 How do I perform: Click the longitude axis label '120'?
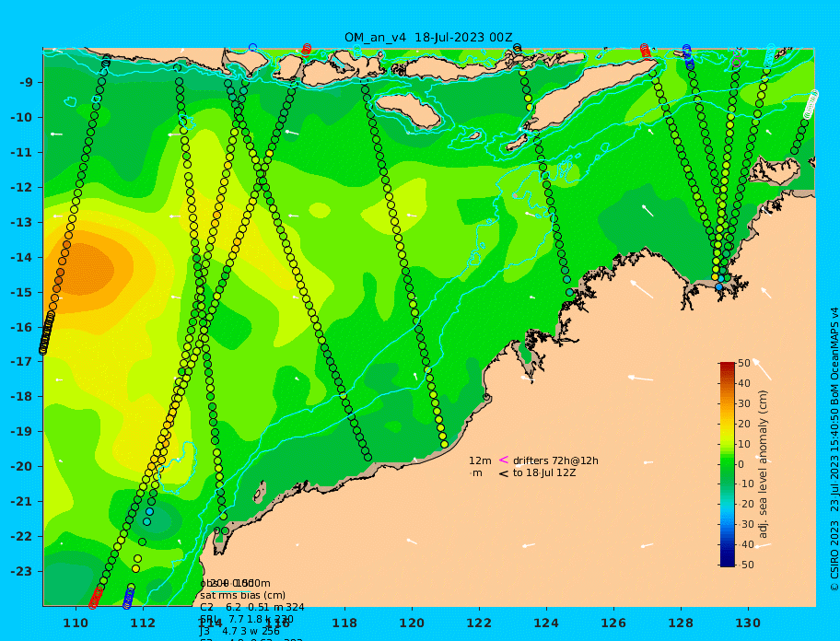pos(412,623)
